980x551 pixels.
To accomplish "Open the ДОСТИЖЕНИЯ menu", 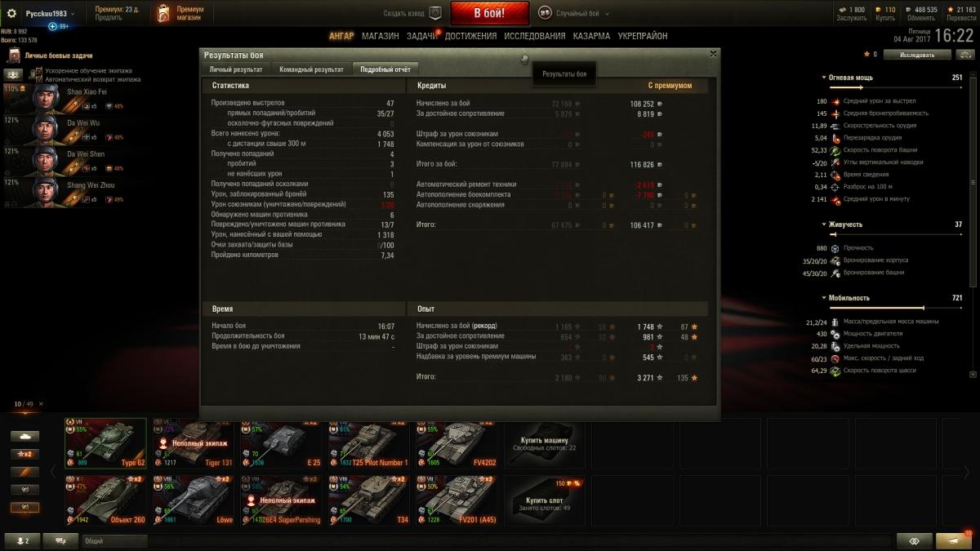I will pos(470,36).
